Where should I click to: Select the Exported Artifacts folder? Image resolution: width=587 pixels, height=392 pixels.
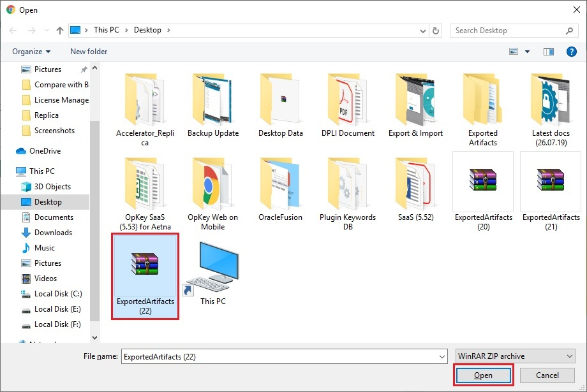(x=483, y=108)
